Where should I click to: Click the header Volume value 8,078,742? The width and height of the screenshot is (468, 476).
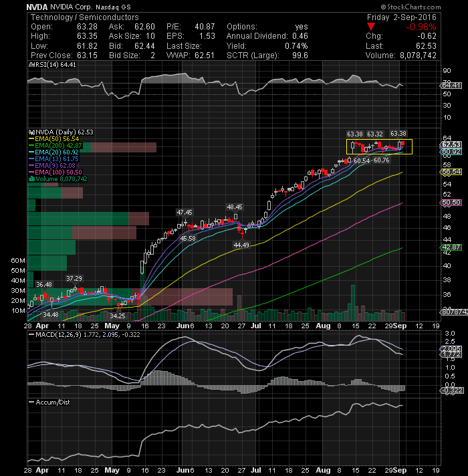pyautogui.click(x=418, y=55)
